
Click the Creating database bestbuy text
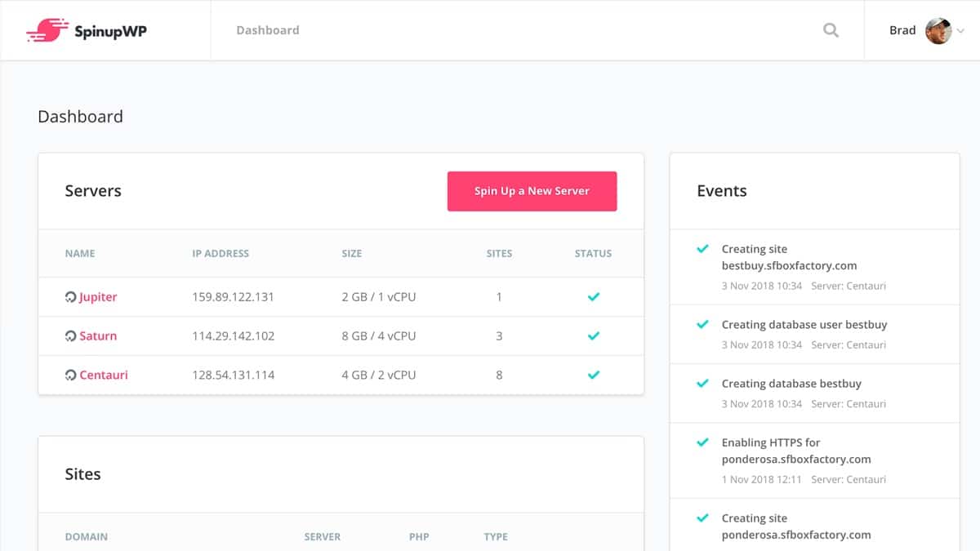click(x=791, y=383)
